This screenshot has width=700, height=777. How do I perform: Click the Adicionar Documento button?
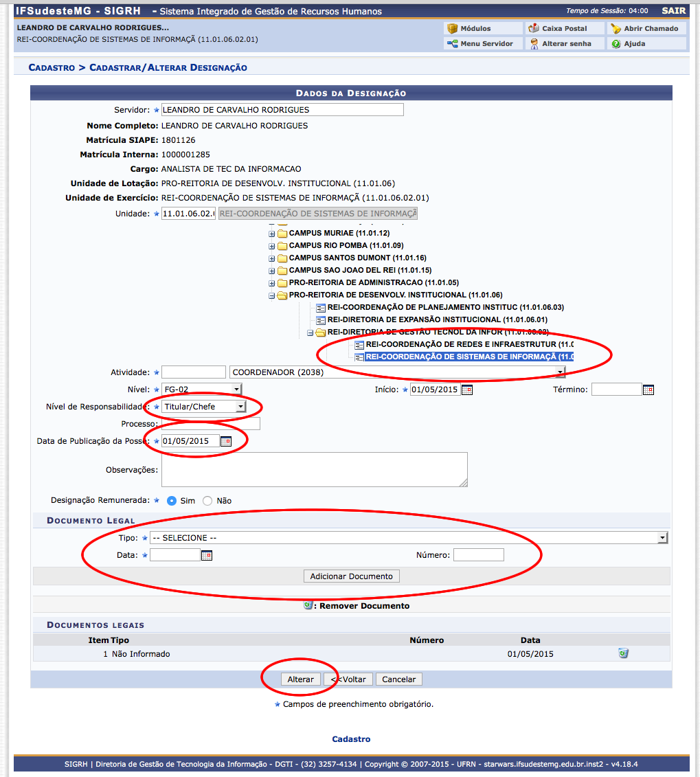pyautogui.click(x=351, y=576)
